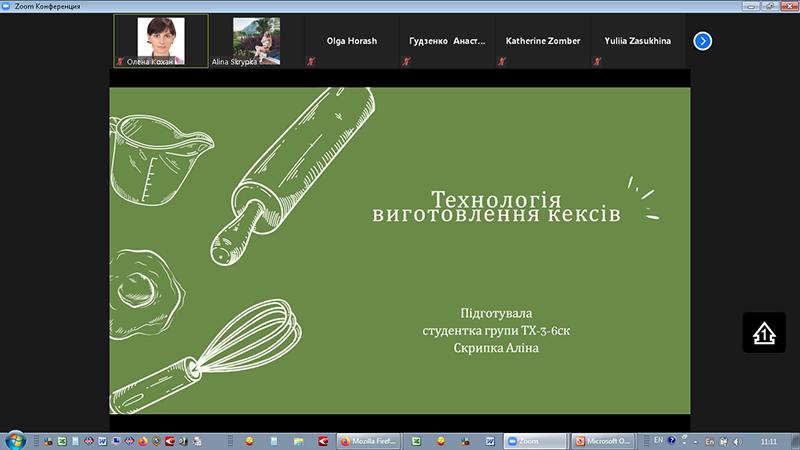Click muted microphone icon on Yuliia Zasukhina tile

click(x=597, y=62)
